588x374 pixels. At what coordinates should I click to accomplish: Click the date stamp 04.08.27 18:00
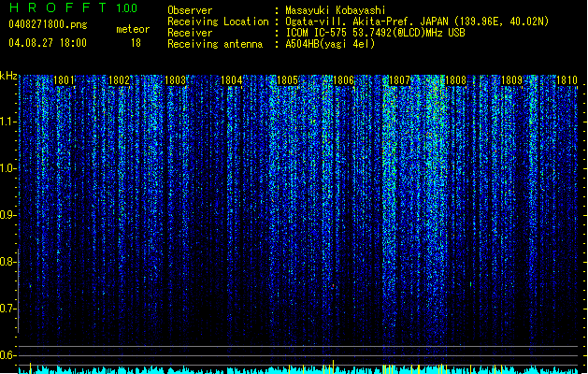[x=48, y=42]
